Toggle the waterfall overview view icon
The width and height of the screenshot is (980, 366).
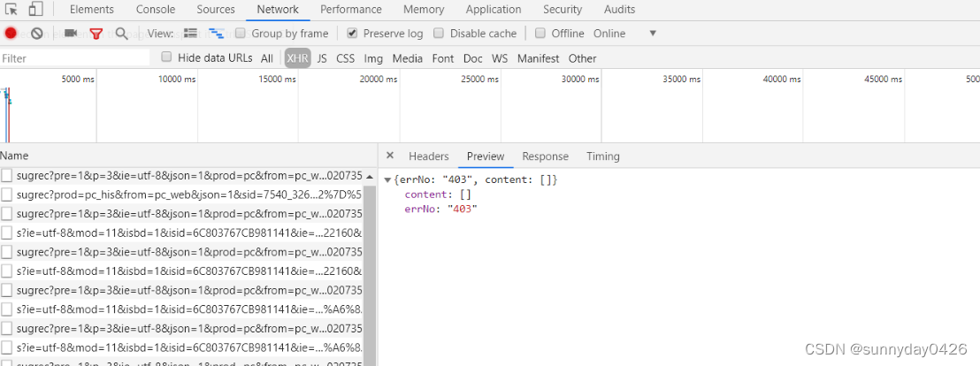pos(217,33)
